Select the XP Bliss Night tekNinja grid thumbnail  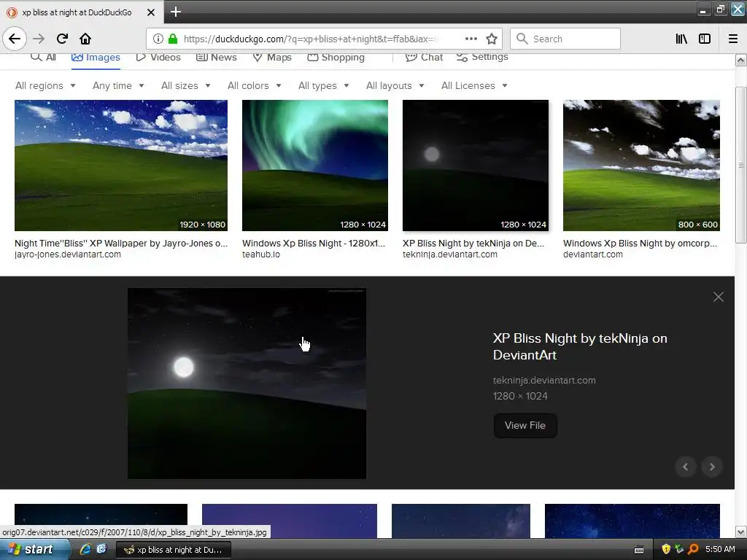click(476, 166)
